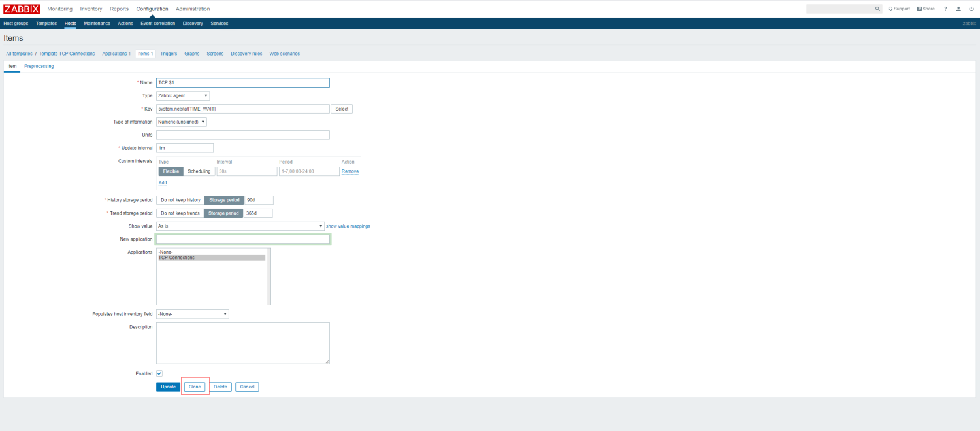Open the Configuration menu

tap(152, 9)
